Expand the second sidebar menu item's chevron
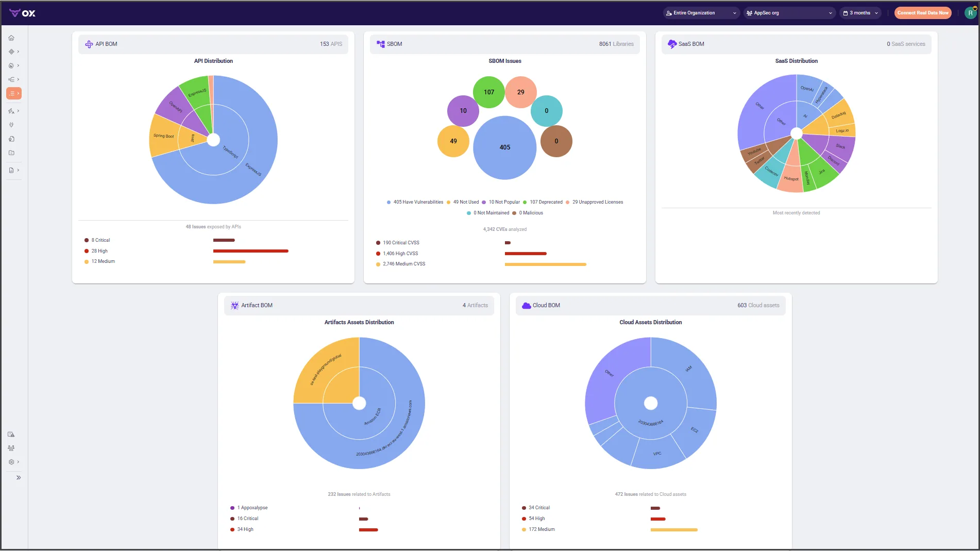Screen dimensions: 980x551 [18, 52]
